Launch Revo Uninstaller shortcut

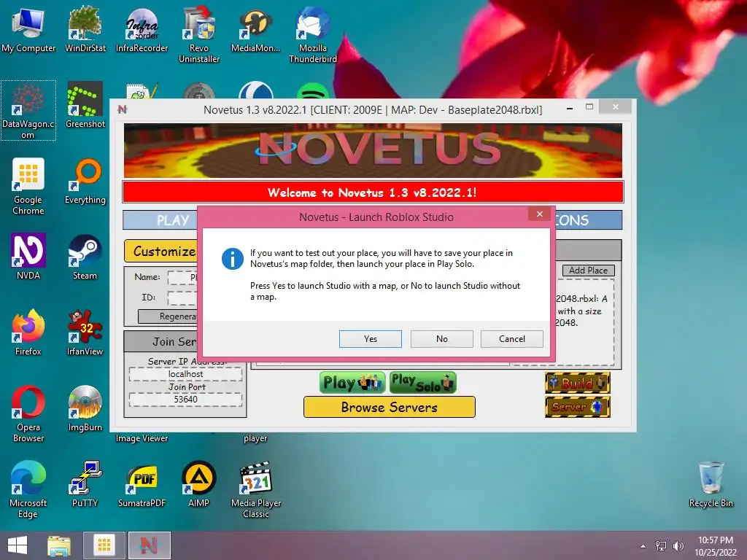coord(199,34)
